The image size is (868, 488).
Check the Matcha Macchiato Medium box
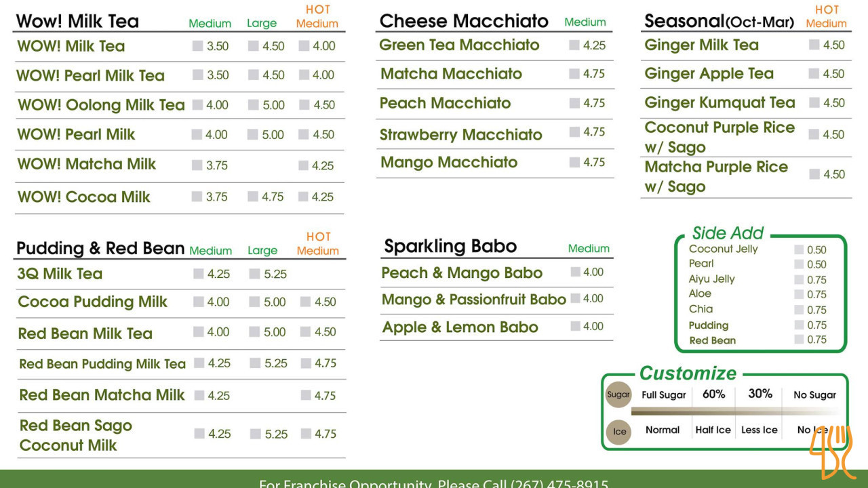[x=574, y=74]
